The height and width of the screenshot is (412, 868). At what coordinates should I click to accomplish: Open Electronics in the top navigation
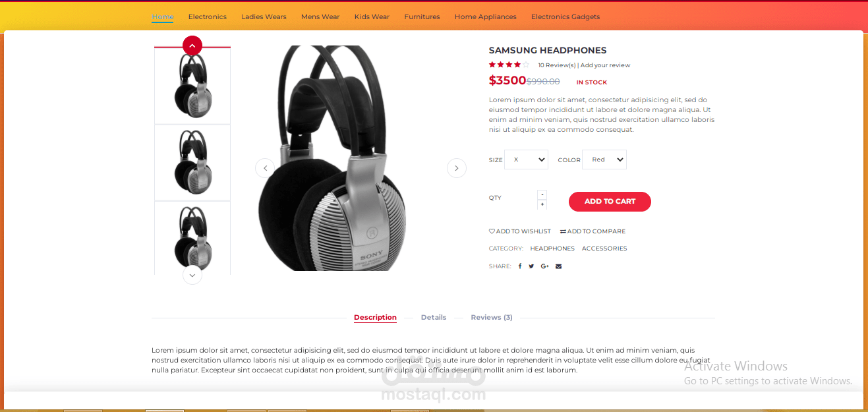point(207,16)
